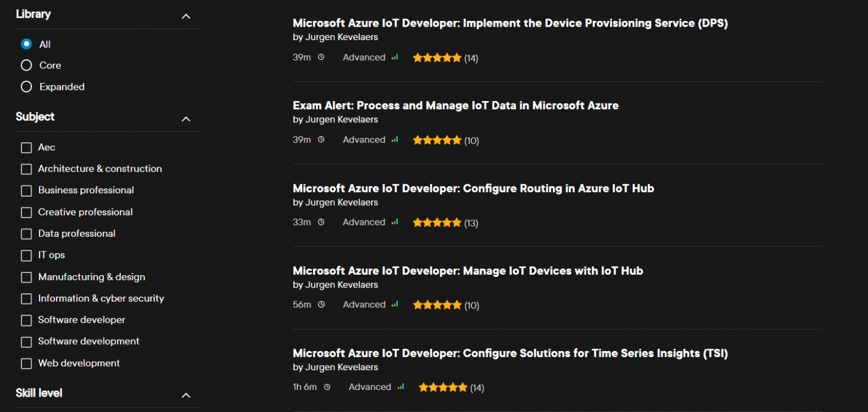Click the clock icon on the 33m course
Image resolution: width=868 pixels, height=412 pixels.
coord(321,222)
